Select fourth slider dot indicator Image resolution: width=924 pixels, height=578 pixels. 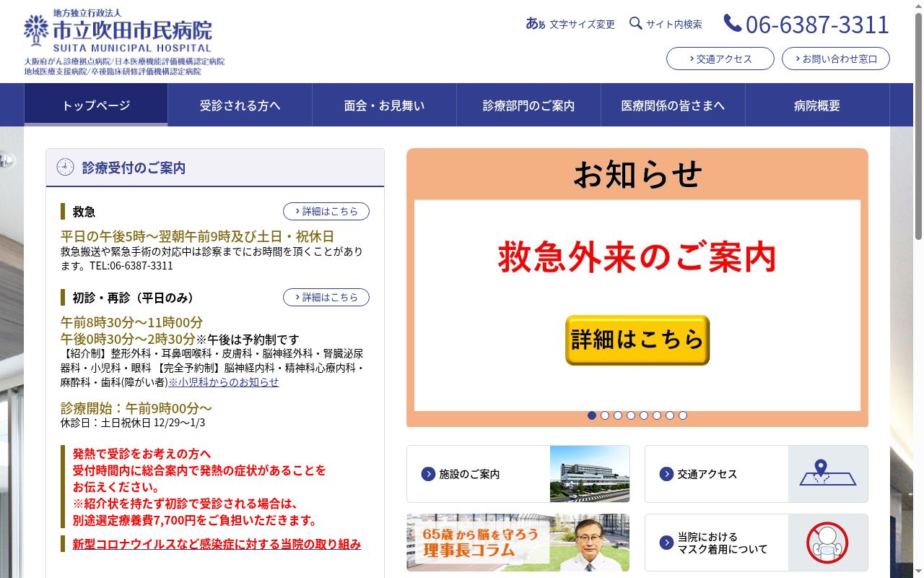tap(631, 415)
